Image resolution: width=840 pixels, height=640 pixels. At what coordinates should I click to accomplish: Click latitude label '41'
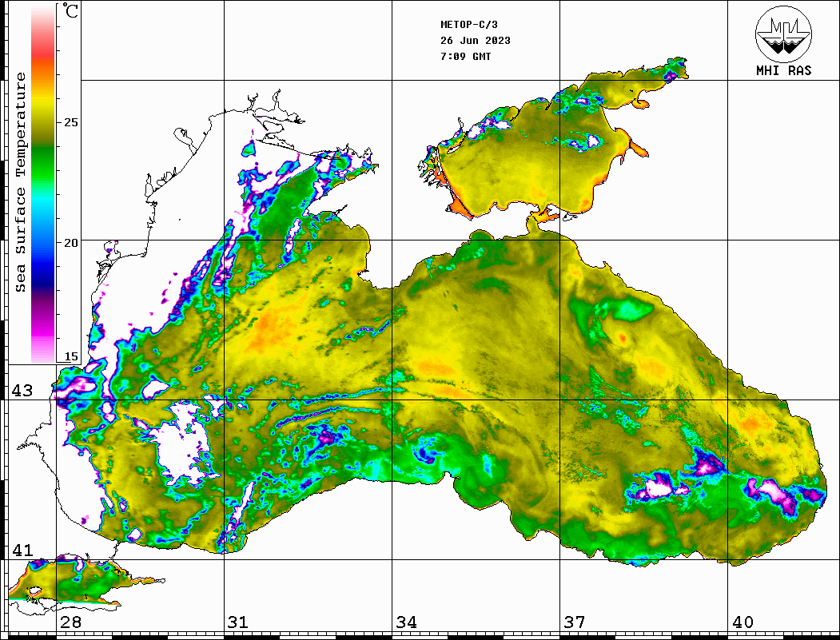(22, 551)
